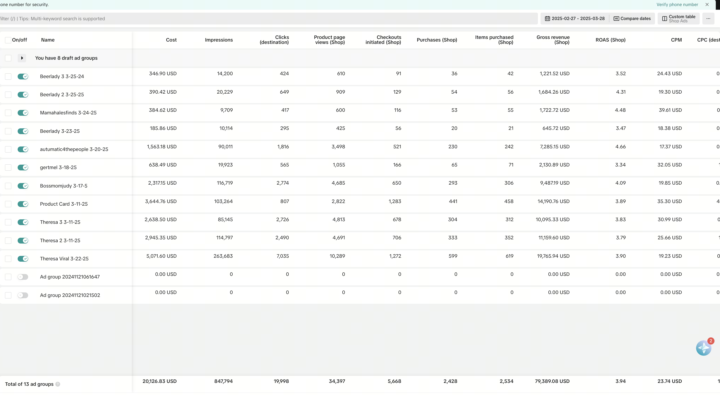Follow the Verify phone number link
This screenshot has height=395, width=720.
click(x=677, y=5)
